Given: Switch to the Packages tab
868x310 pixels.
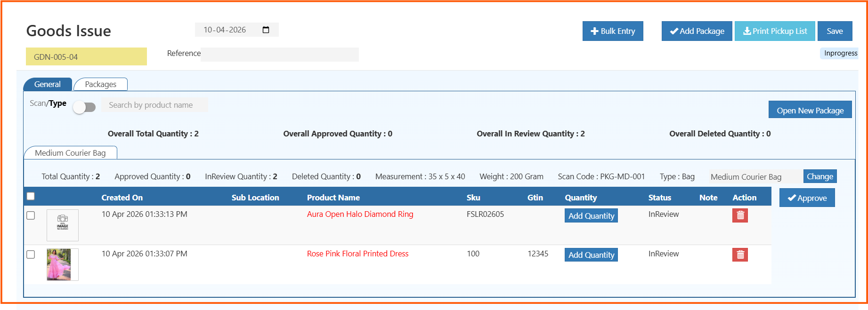Looking at the screenshot, I should coord(100,84).
